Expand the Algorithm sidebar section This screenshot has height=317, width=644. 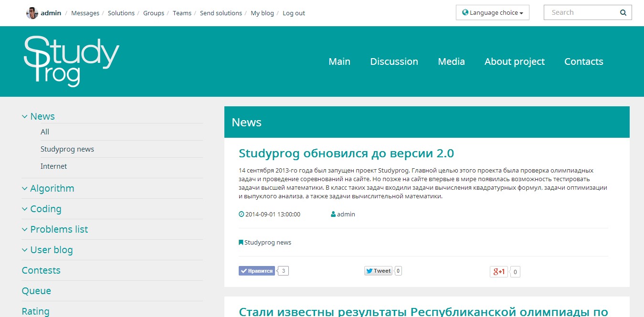tap(48, 188)
